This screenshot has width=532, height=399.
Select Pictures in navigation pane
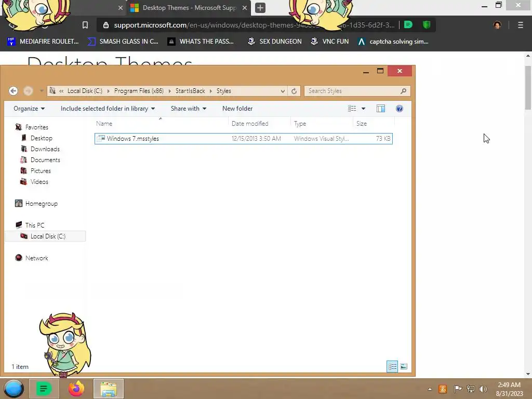[41, 170]
